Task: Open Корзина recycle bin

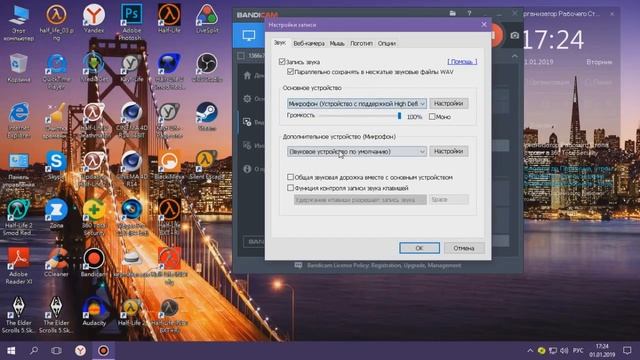Action: point(19,68)
